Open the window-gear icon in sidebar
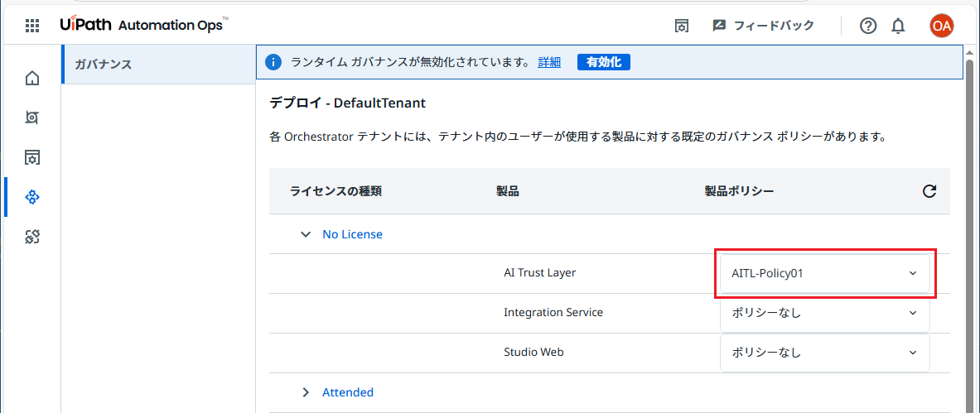 [x=32, y=157]
